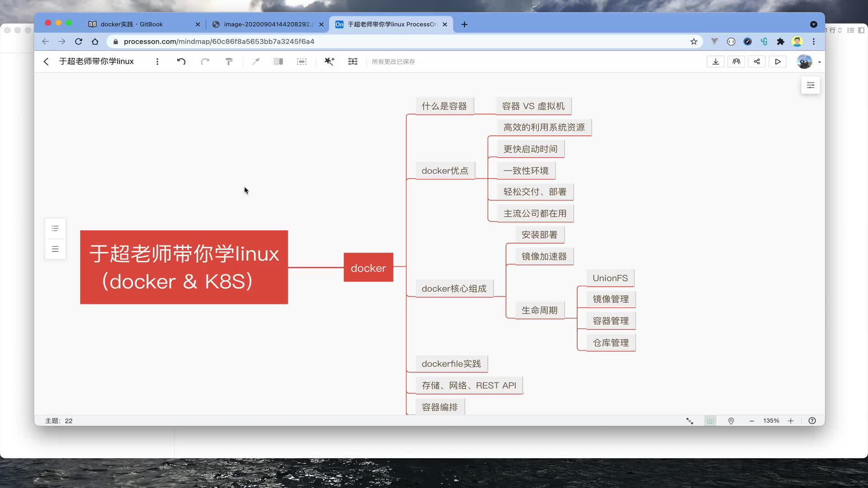The width and height of the screenshot is (868, 488).
Task: Select the 仓库管理 node
Action: 611,343
